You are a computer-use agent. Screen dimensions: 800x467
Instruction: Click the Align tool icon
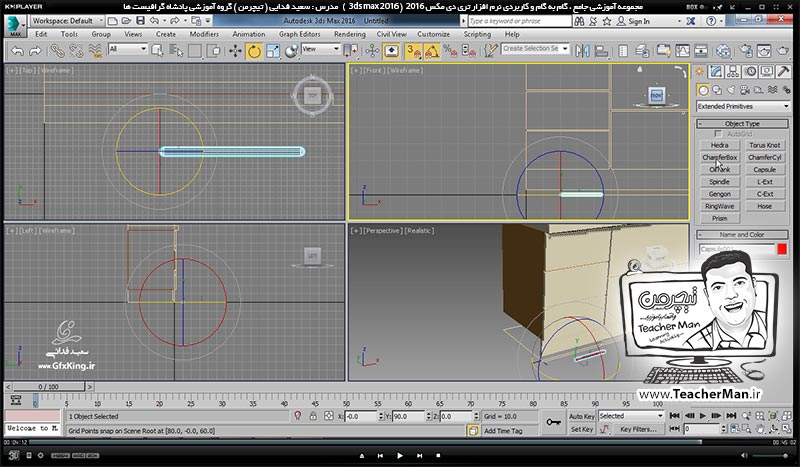(x=602, y=51)
